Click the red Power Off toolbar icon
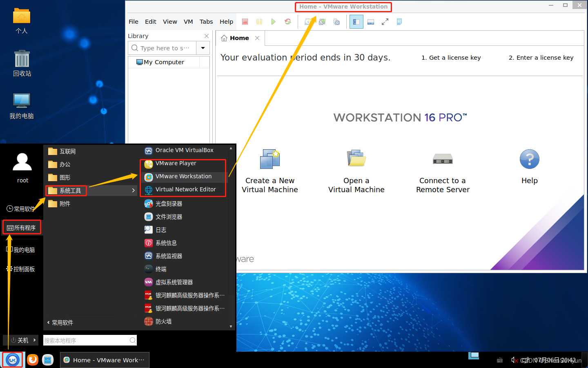 (245, 22)
